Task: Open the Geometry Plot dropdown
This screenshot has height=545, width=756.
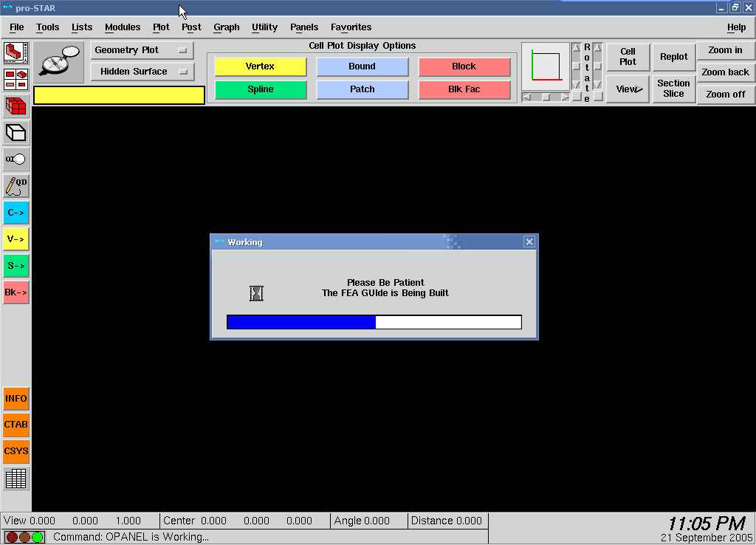Action: (142, 50)
